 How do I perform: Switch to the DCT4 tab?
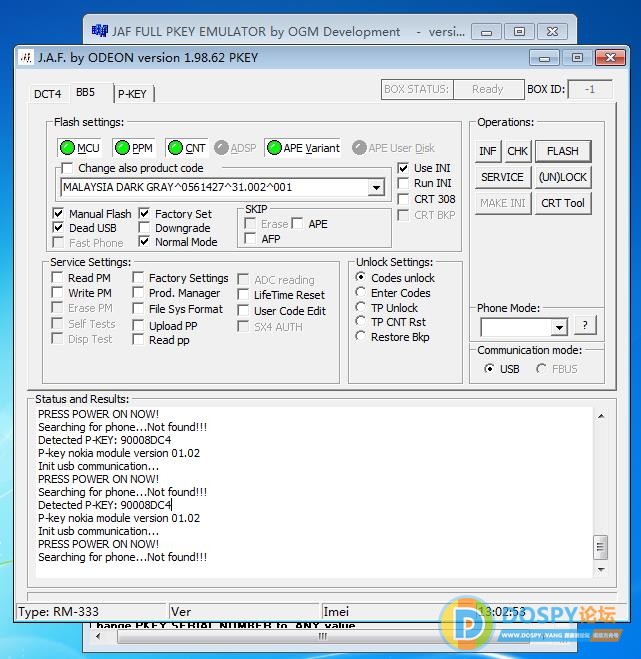click(x=47, y=94)
